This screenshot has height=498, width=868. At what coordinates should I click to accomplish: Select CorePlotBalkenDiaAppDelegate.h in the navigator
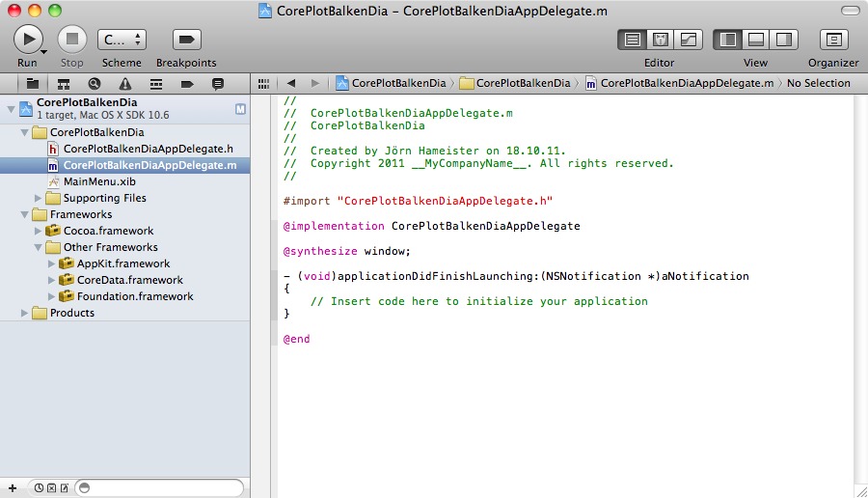tap(148, 149)
